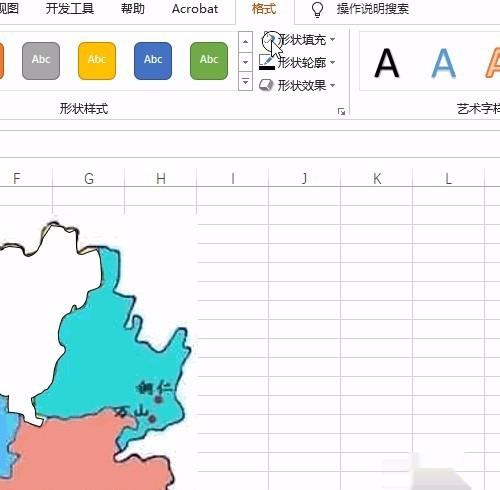The image size is (500, 490).
Task: Select column I header
Action: pyautogui.click(x=233, y=178)
